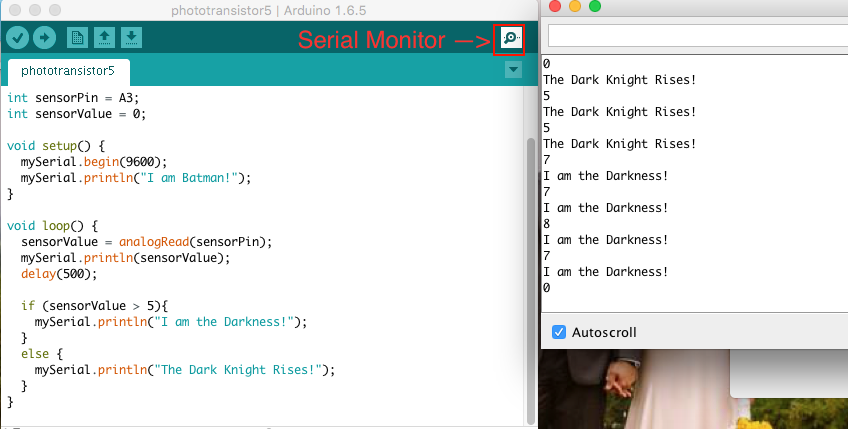Place cursor on the delay(500) line
Viewport: 848px width, 429px height.
pyautogui.click(x=59, y=274)
